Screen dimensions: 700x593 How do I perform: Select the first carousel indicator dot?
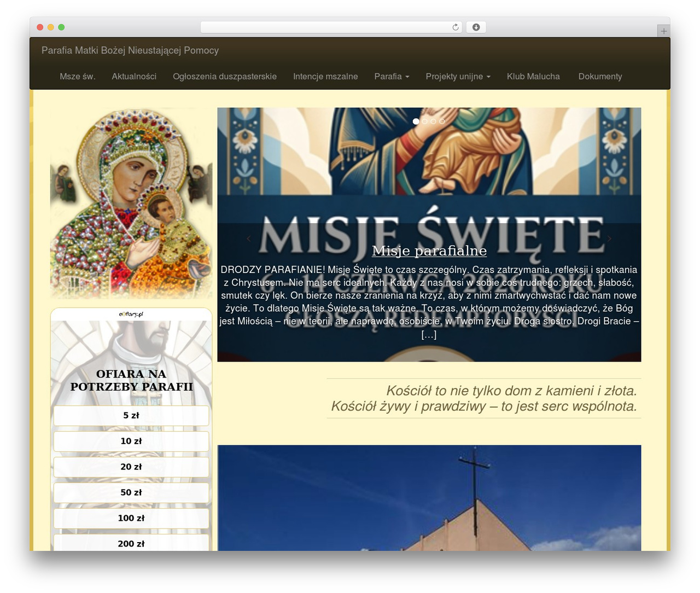pos(416,121)
